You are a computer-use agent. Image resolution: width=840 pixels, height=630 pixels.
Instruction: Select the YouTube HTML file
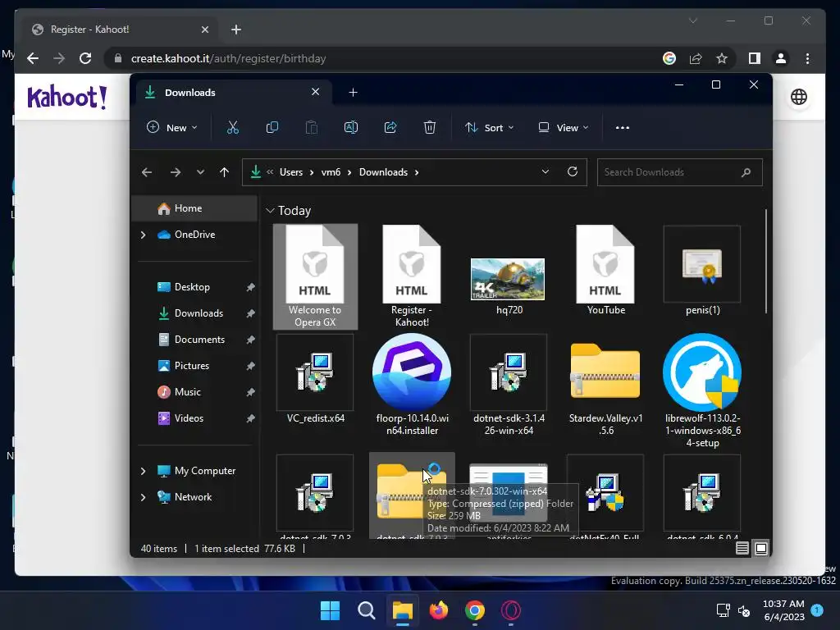[x=605, y=271]
